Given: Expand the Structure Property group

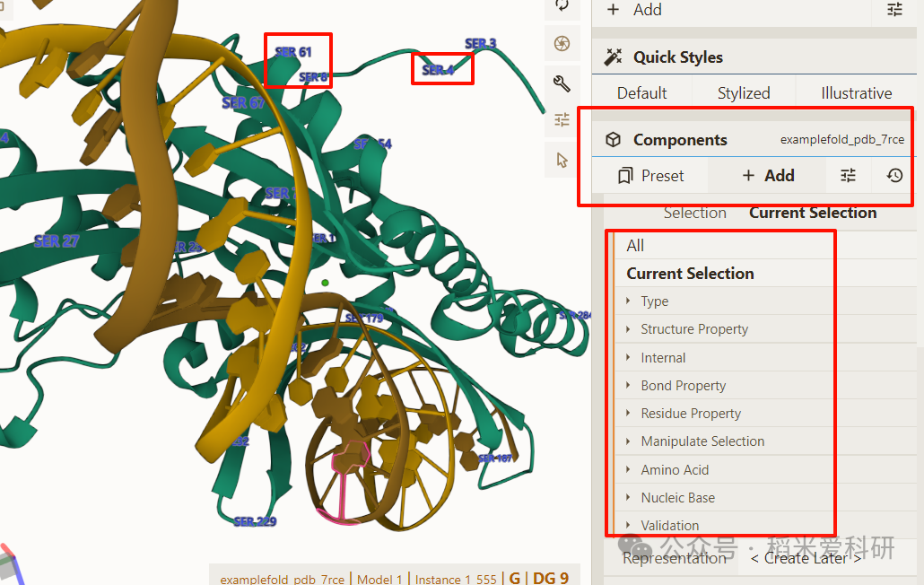Looking at the screenshot, I should tap(694, 329).
